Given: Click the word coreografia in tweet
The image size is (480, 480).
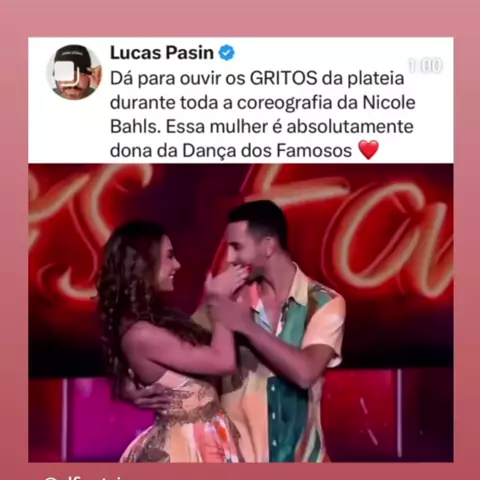Looking at the screenshot, I should coord(285,103).
